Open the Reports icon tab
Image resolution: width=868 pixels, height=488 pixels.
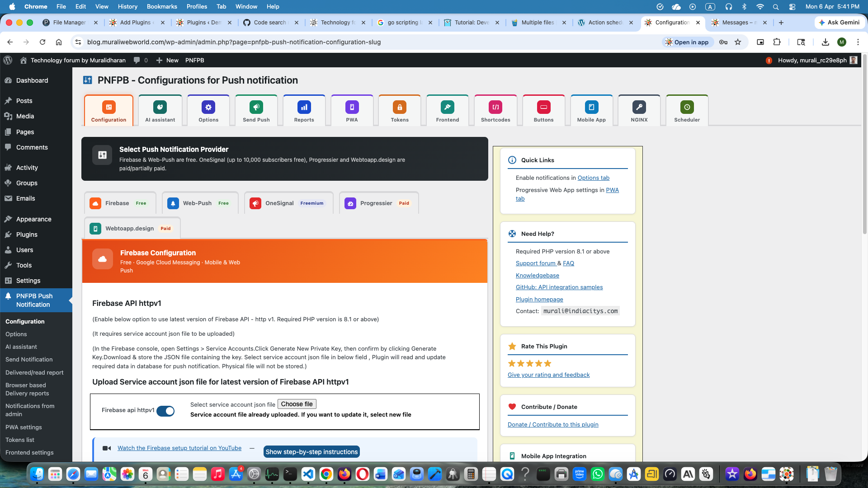pos(304,111)
